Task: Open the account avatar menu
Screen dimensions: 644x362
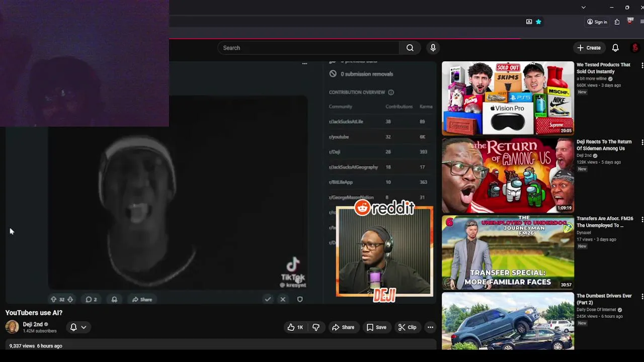Action: pos(635,48)
